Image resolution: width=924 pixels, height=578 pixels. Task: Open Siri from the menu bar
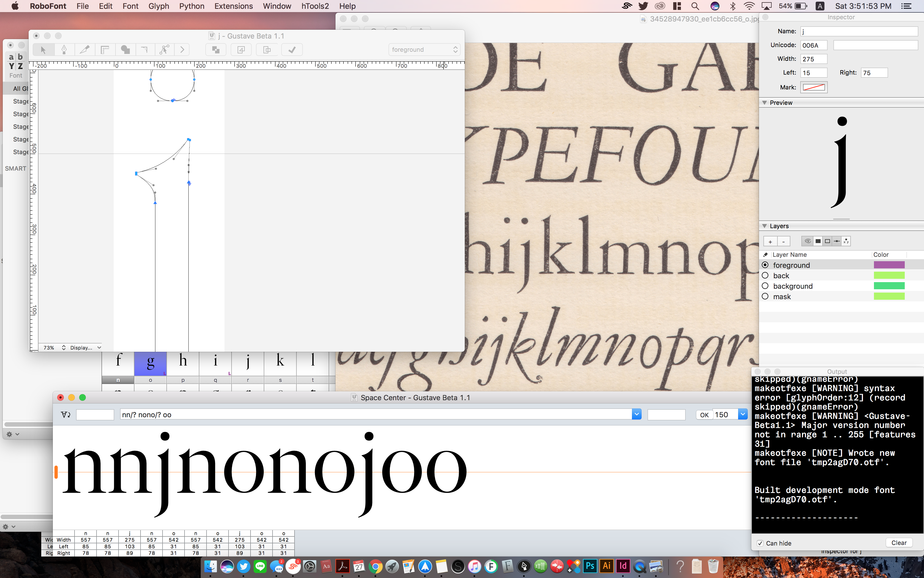(715, 6)
